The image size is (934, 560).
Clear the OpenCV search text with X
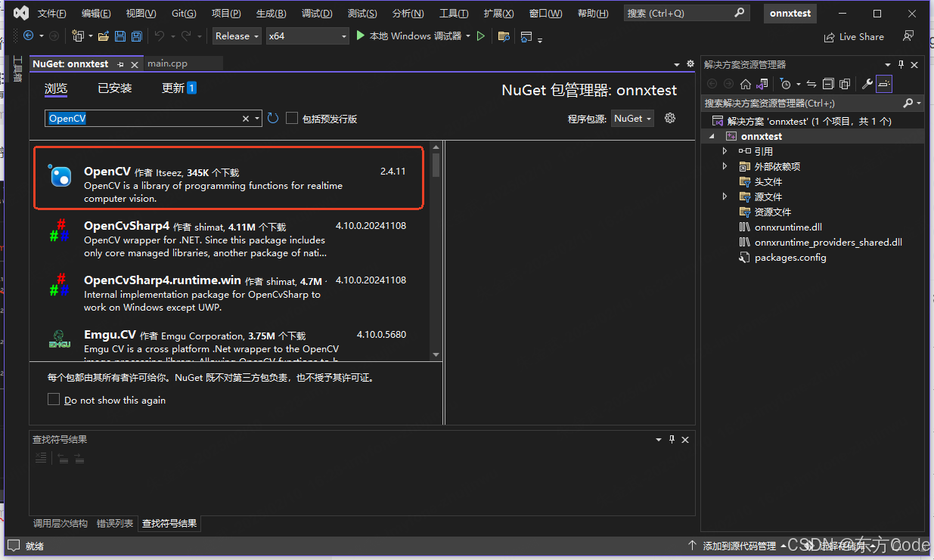point(246,119)
